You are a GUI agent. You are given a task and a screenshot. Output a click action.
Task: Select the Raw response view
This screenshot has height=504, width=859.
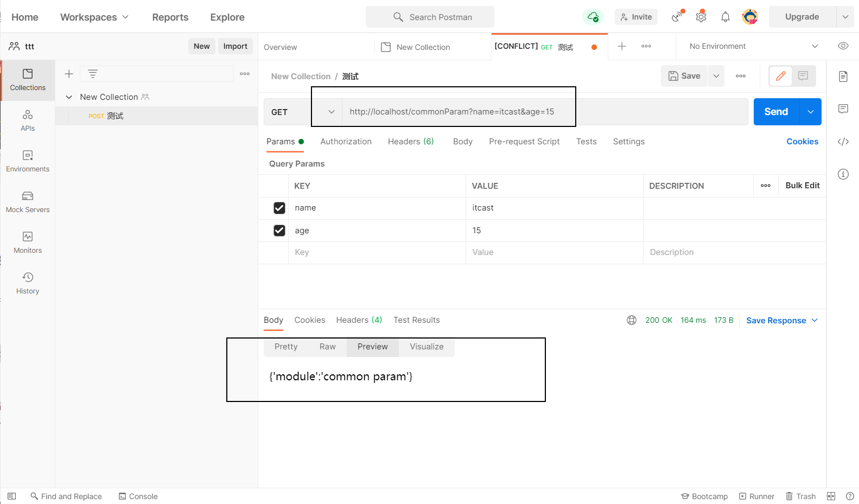[327, 347]
